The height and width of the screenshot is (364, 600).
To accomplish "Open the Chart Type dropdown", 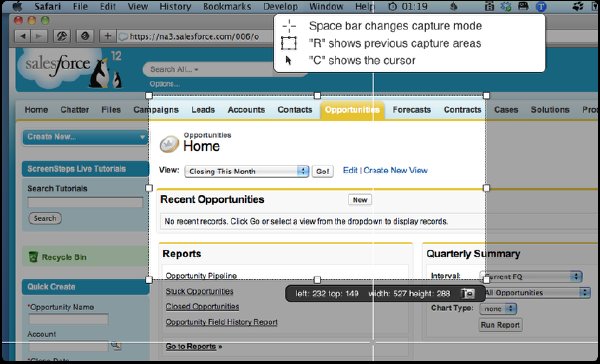I will pyautogui.click(x=498, y=309).
